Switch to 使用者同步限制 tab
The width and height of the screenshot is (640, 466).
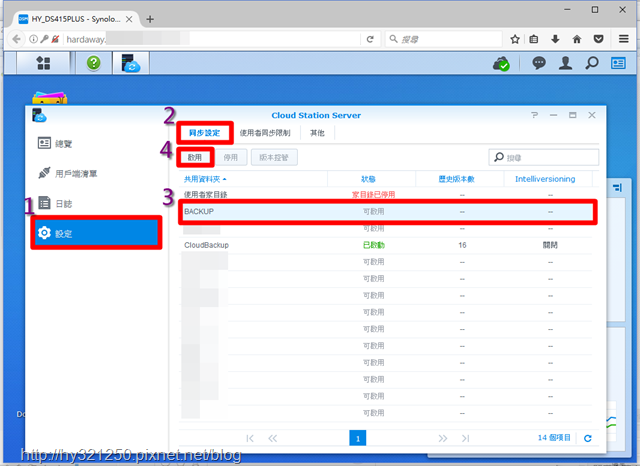[265, 133]
